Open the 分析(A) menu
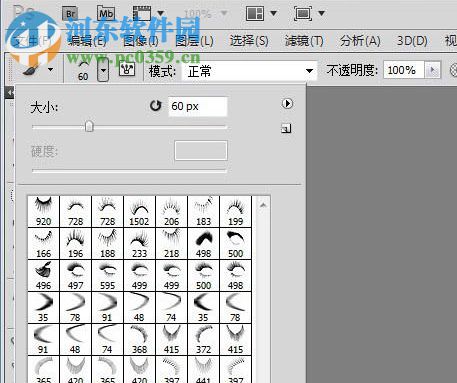The height and width of the screenshot is (383, 457). click(360, 41)
